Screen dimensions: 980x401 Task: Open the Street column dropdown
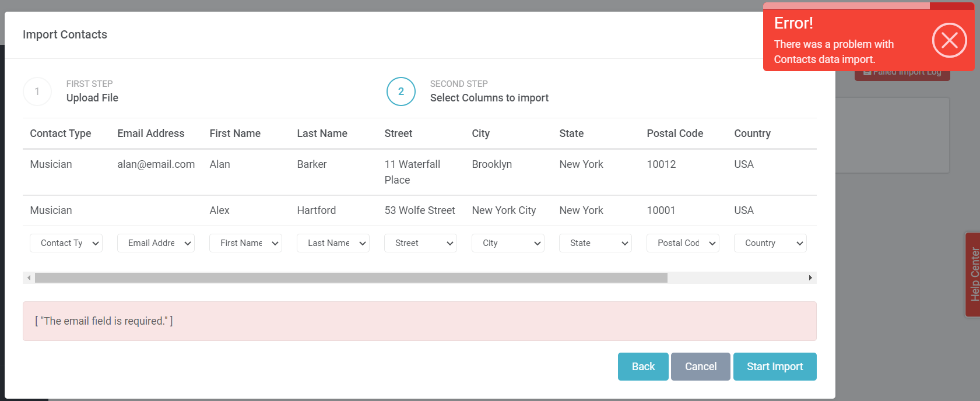tap(420, 243)
